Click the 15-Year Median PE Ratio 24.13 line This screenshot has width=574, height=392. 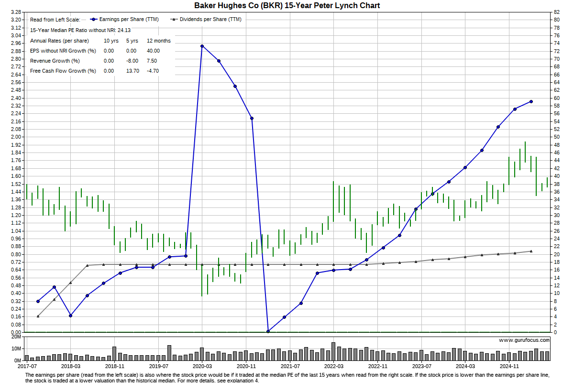[x=80, y=30]
